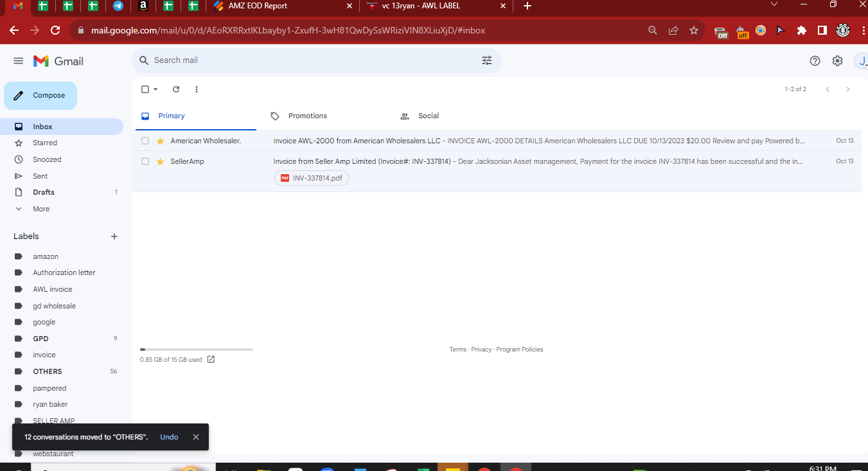This screenshot has height=471, width=868.
Task: Open a new browser tab
Action: point(527,6)
